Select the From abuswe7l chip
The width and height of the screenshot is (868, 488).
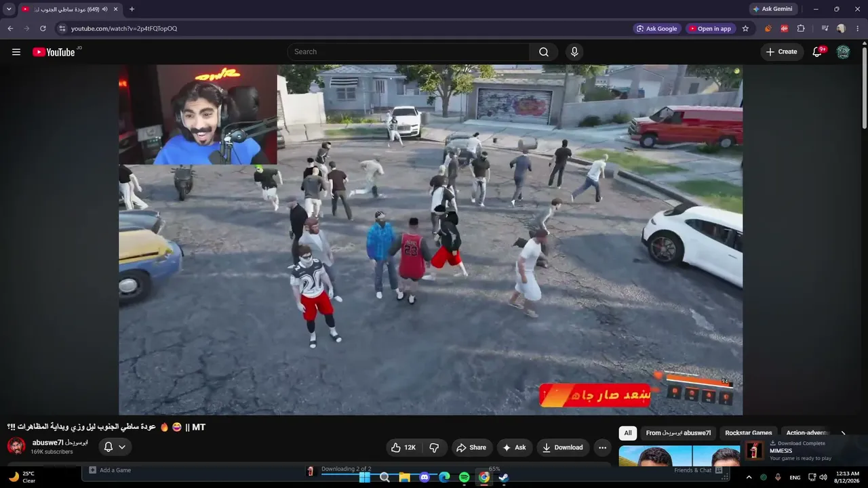(678, 433)
